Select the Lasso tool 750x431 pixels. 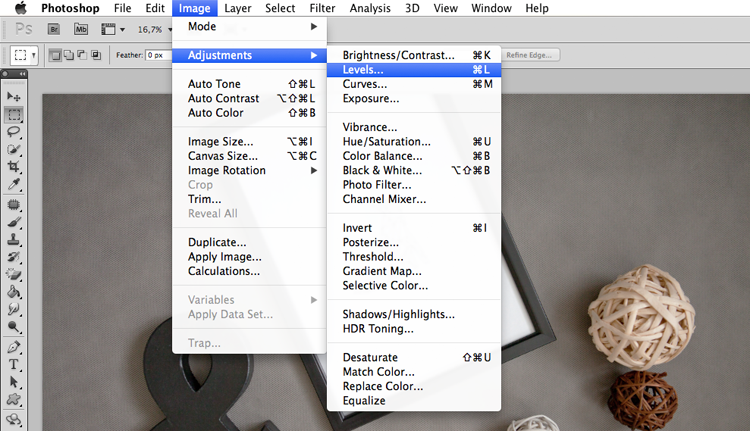click(x=14, y=132)
